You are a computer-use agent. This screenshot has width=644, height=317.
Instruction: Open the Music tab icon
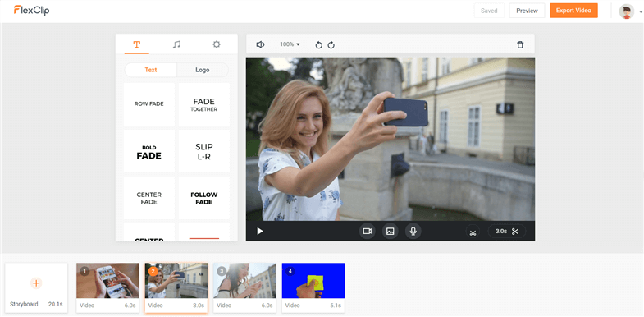(176, 44)
